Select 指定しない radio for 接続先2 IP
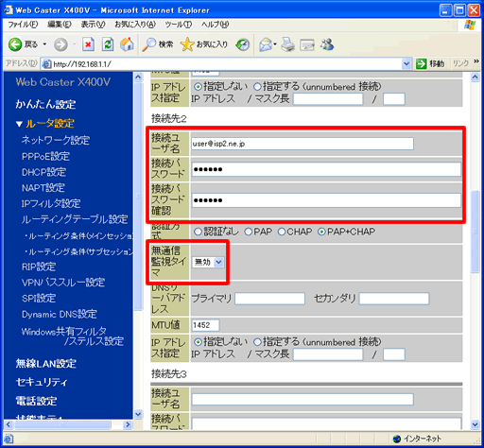Image resolution: width=484 pixels, height=448 pixels. [x=198, y=342]
